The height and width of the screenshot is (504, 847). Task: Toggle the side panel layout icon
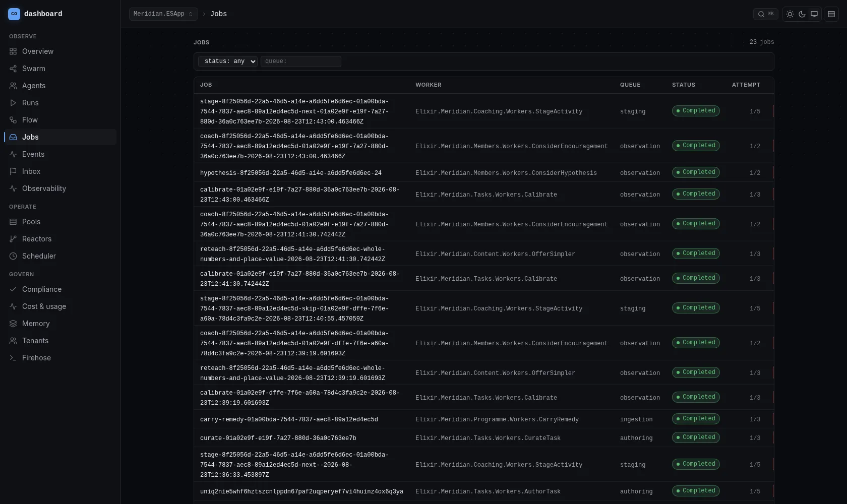[x=831, y=14]
